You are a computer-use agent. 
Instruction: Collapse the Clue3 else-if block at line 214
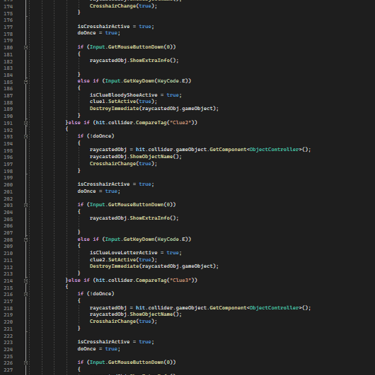pyautogui.click(x=26, y=280)
